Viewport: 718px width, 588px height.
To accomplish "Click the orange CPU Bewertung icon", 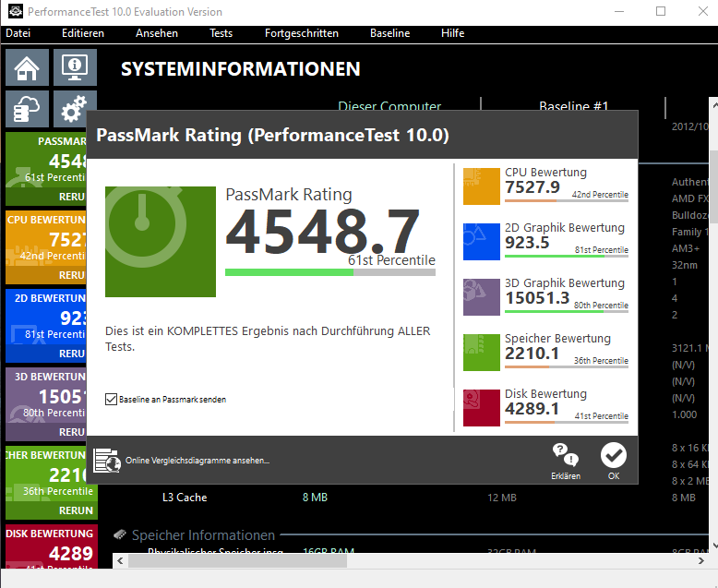I will click(481, 186).
